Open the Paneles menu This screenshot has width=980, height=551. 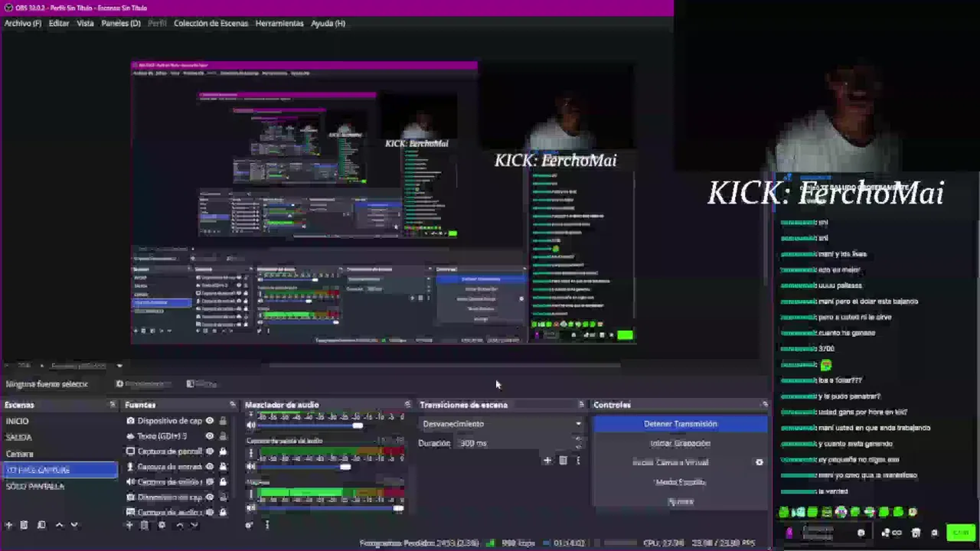[121, 23]
